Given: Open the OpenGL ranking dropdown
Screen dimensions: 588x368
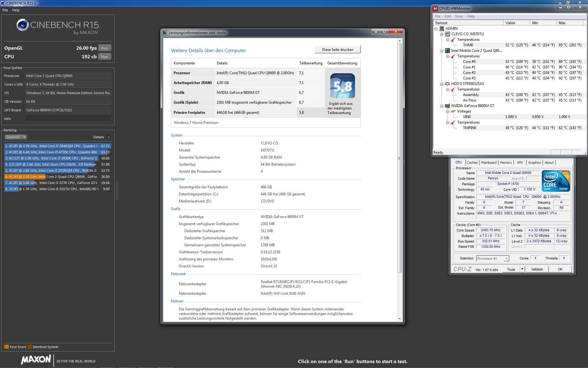Looking at the screenshot, I should [x=16, y=137].
